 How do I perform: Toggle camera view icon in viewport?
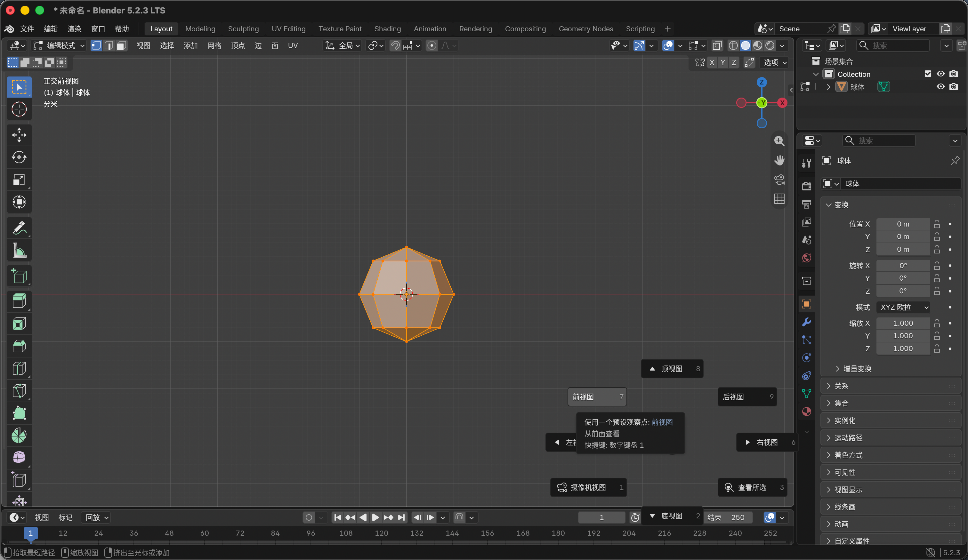(779, 180)
